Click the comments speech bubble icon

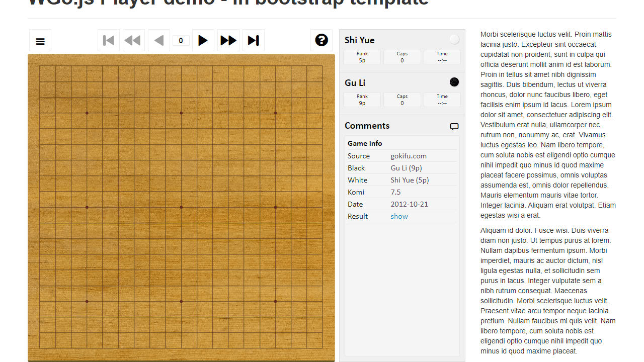click(x=454, y=127)
